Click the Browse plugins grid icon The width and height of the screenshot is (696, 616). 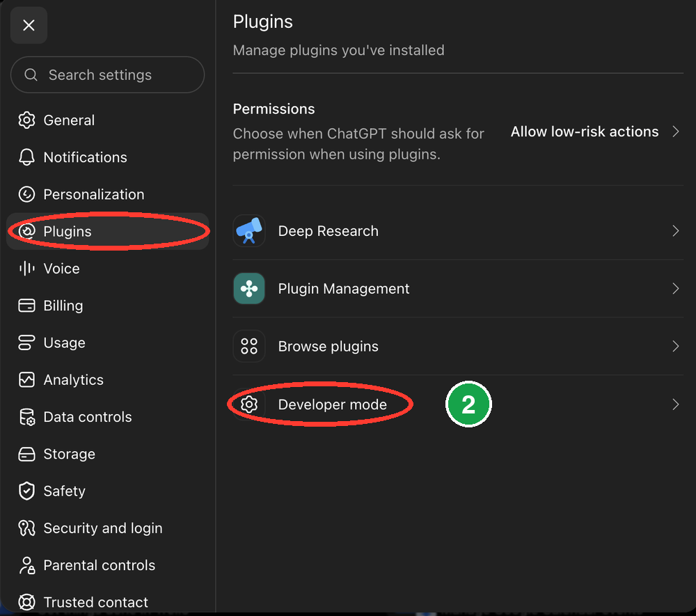coord(249,346)
